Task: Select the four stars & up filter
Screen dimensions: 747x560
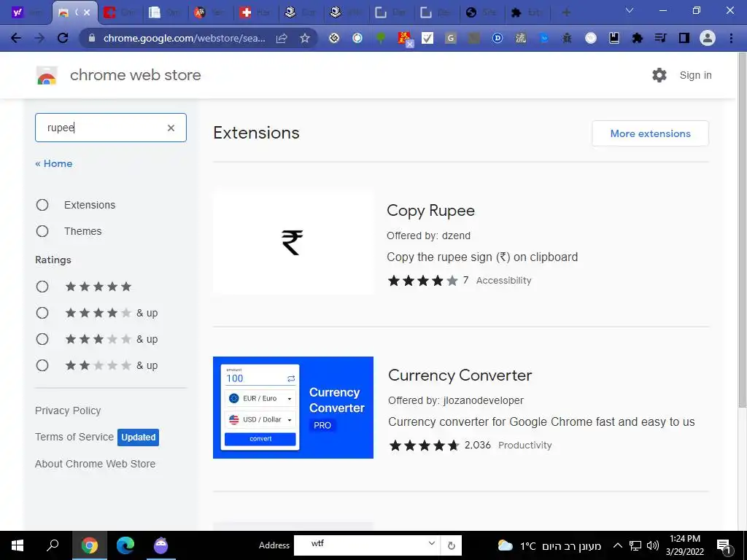Action: click(x=42, y=313)
